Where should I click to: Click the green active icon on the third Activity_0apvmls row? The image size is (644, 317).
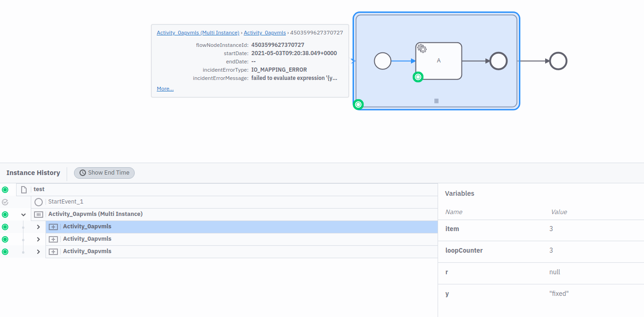(x=5, y=251)
